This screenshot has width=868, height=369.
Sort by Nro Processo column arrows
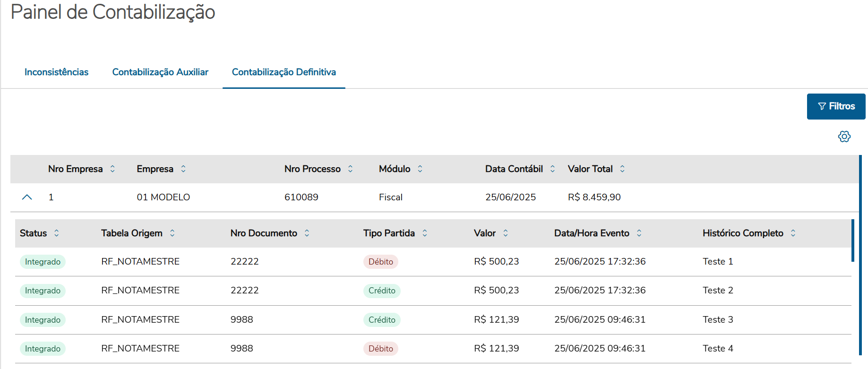coord(350,169)
